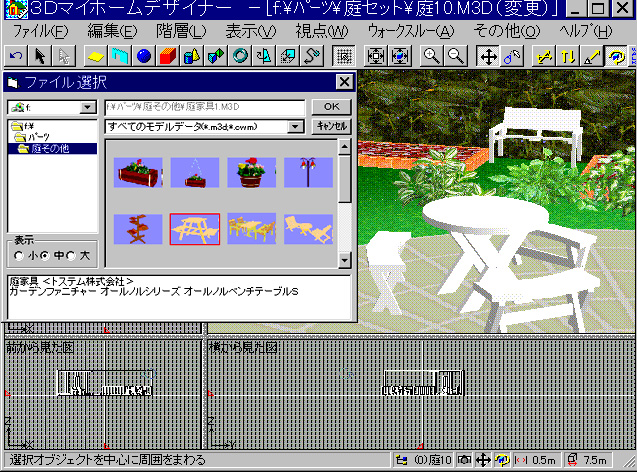
Task: Open the すべてのモデルデータ file type dropdown
Action: click(295, 127)
